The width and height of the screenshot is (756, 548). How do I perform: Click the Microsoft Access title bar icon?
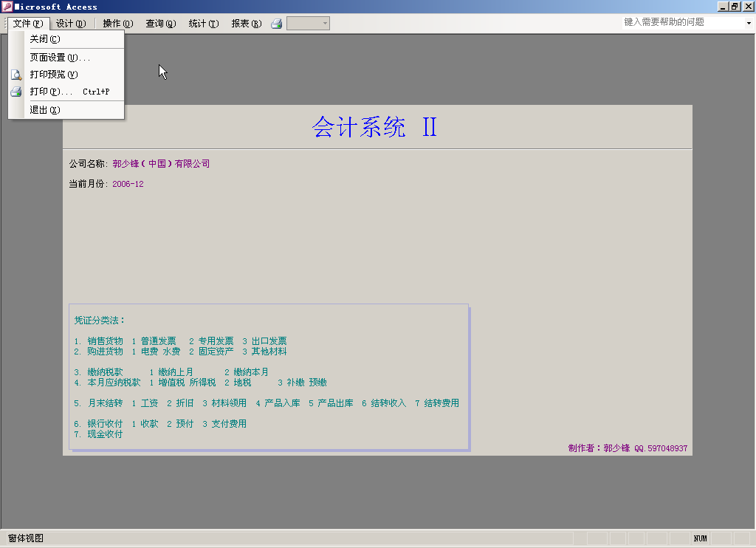pos(7,7)
